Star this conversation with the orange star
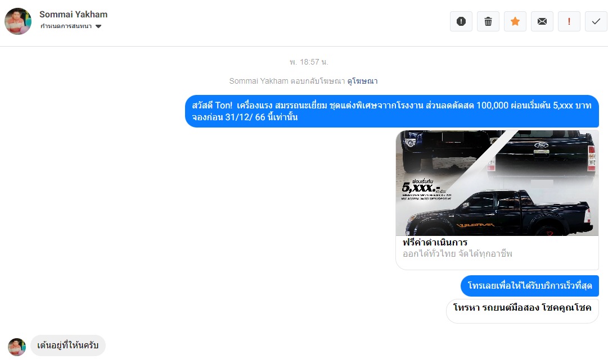Image resolution: width=608 pixels, height=364 pixels. (x=515, y=21)
